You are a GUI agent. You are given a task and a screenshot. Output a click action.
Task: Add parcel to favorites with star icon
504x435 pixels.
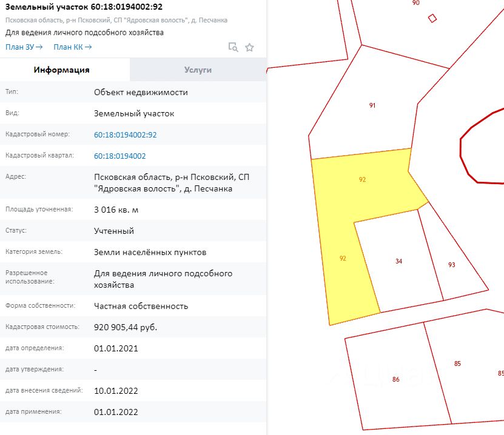click(249, 47)
